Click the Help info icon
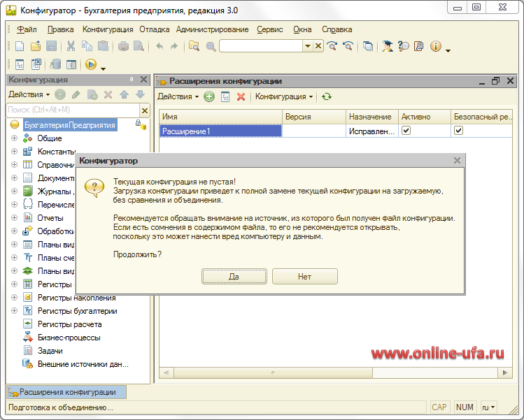This screenshot has width=524, height=420. [436, 46]
